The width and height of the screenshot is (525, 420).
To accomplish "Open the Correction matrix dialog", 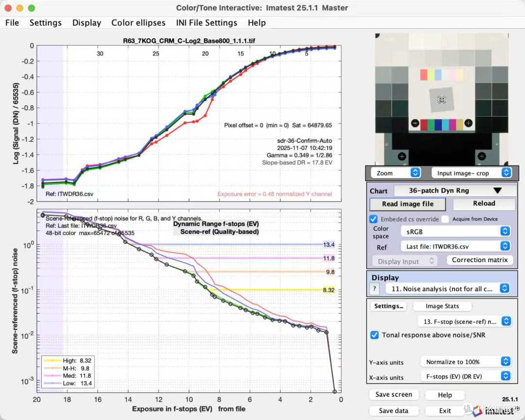I will pyautogui.click(x=480, y=260).
